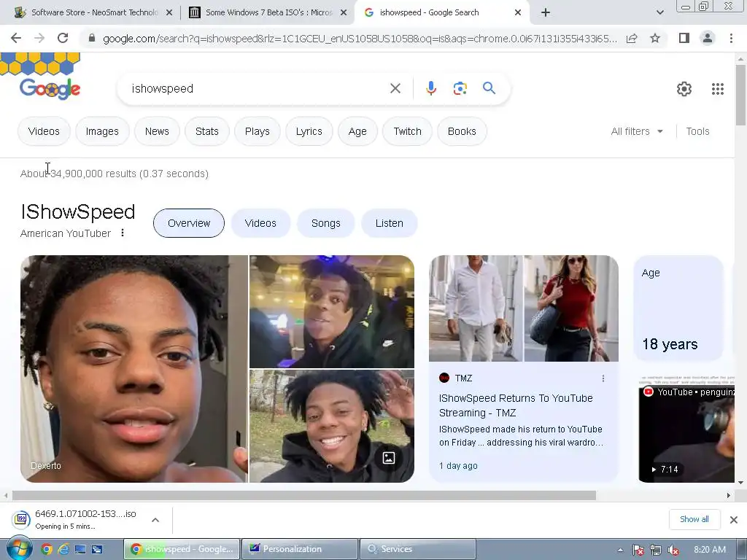Click the horizontal scrollbar thumb
This screenshot has width=747, height=560.
pyautogui.click(x=304, y=496)
